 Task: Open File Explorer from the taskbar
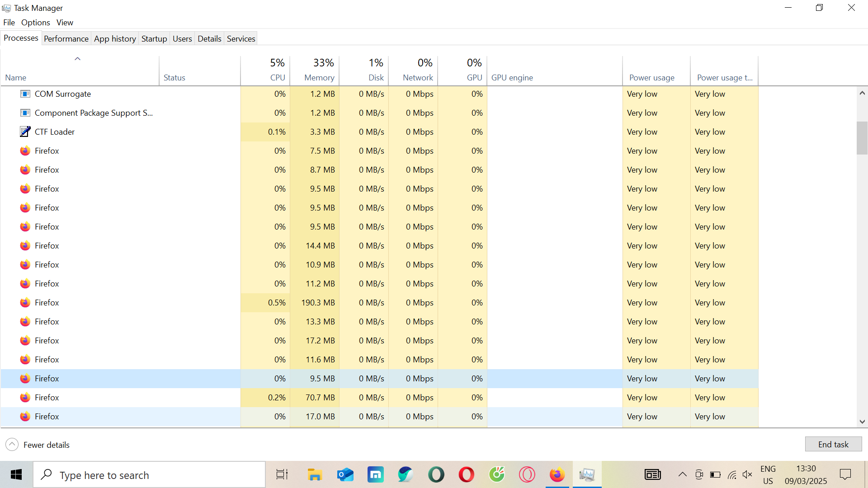click(x=315, y=474)
